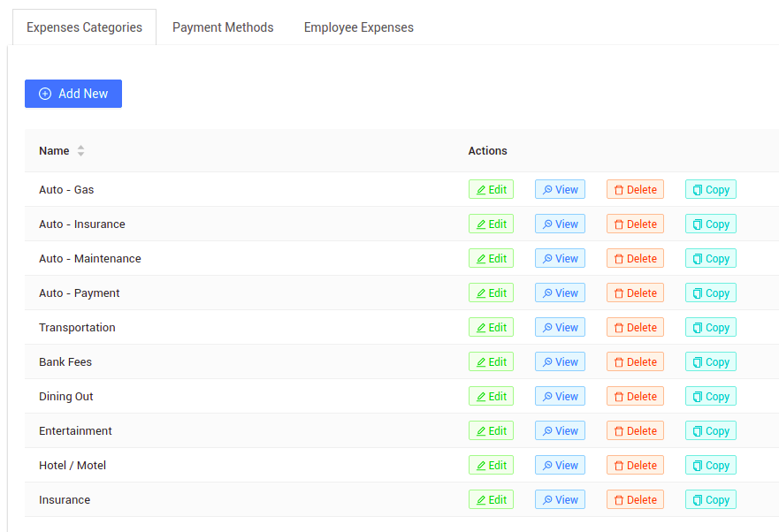Click the Add New button
The width and height of the screenshot is (779, 532).
click(73, 94)
